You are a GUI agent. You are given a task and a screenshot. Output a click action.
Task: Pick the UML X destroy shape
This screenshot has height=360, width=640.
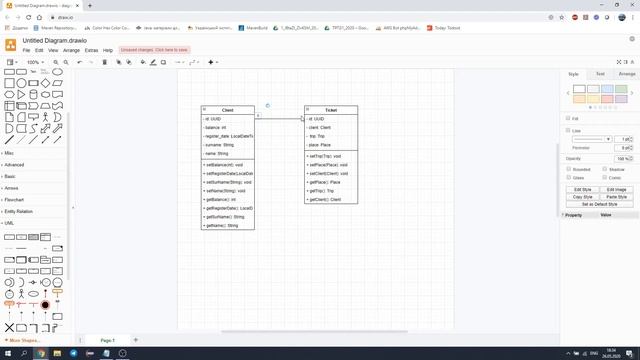[9, 327]
